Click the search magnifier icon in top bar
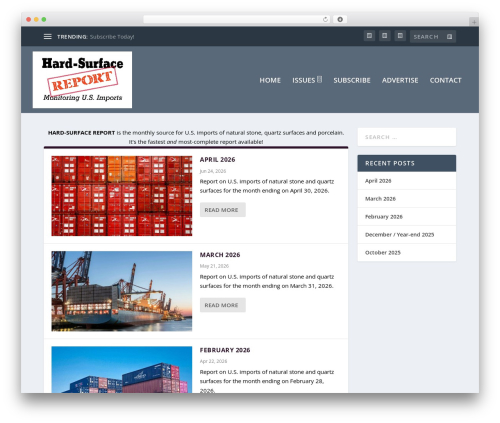Viewport: 500px width, 423px height. click(x=449, y=37)
